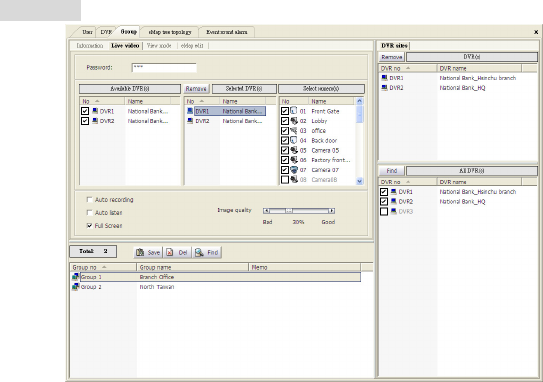Enable Auto listen checkbox
Image resolution: width=543 pixels, height=382 pixels.
coord(89,213)
